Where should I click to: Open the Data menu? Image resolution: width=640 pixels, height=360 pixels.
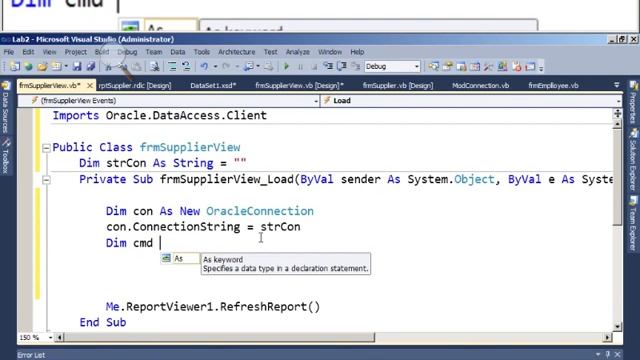point(178,52)
